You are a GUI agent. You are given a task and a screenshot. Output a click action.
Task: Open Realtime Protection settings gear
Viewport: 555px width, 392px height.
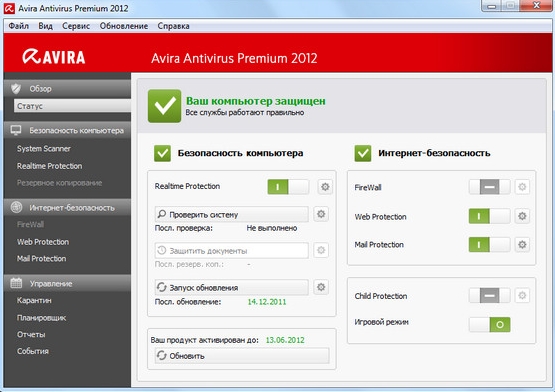pyautogui.click(x=325, y=187)
